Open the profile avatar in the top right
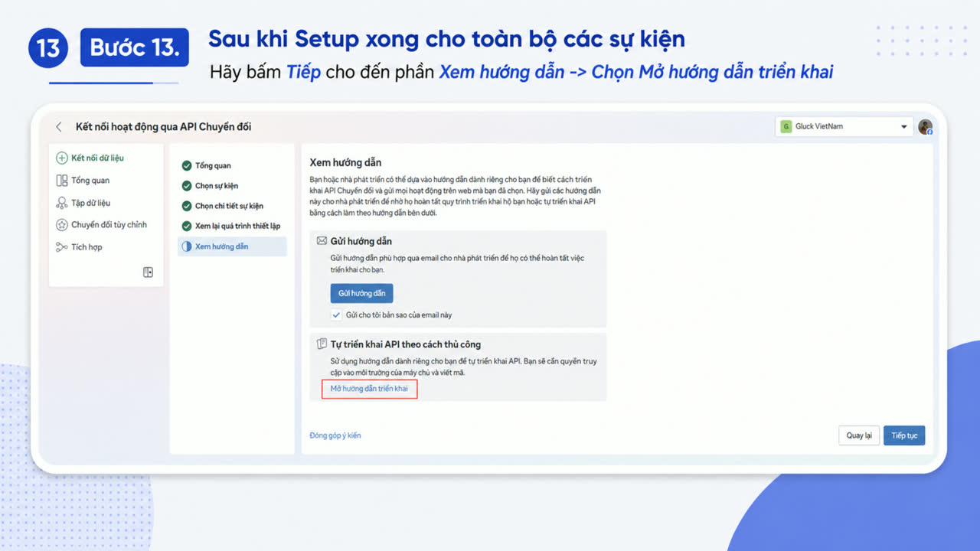 click(x=925, y=127)
